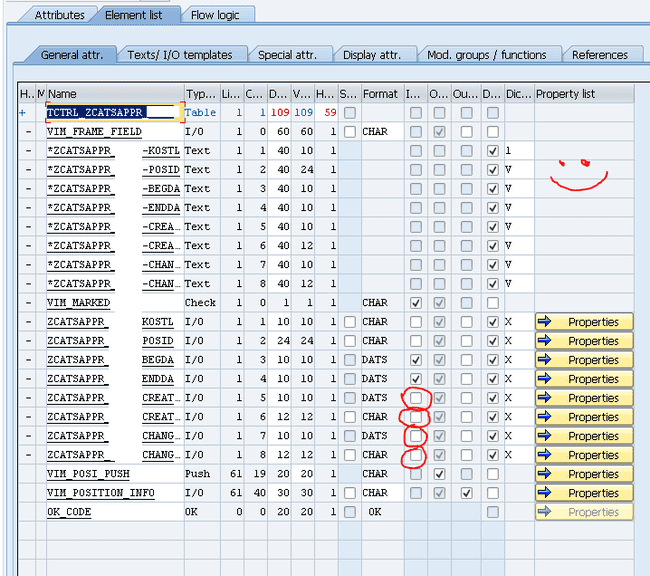This screenshot has width=650, height=576.
Task: Collapse the *ZCATSAPPR-KOSTL row marker
Action: pyautogui.click(x=28, y=151)
